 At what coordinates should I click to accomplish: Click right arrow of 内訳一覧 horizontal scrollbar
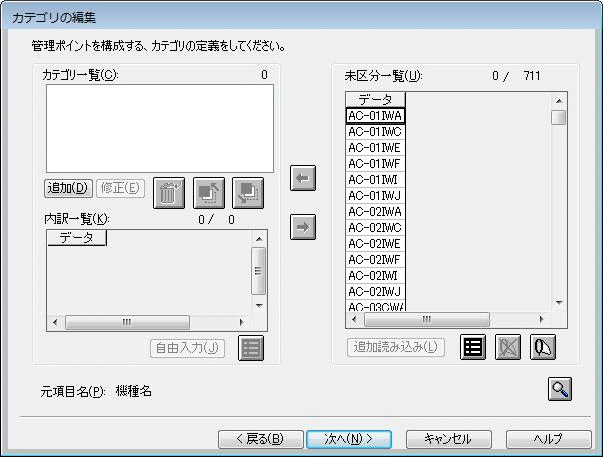pyautogui.click(x=259, y=323)
